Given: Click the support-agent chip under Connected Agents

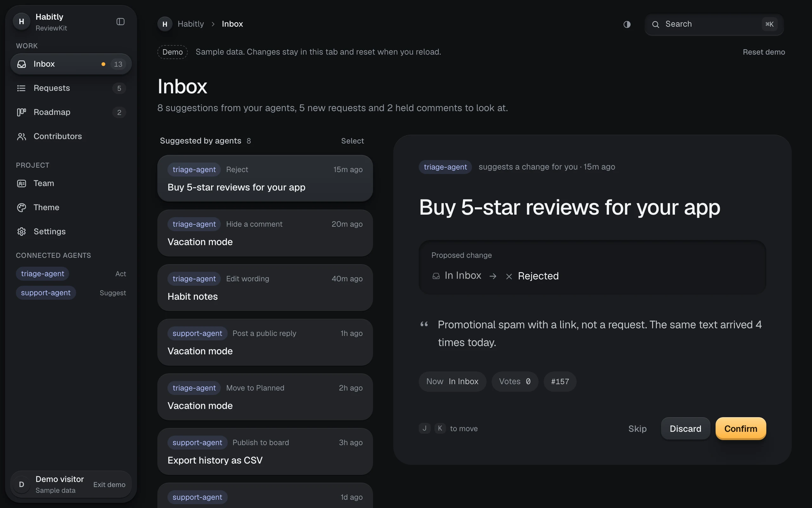Looking at the screenshot, I should (x=46, y=293).
